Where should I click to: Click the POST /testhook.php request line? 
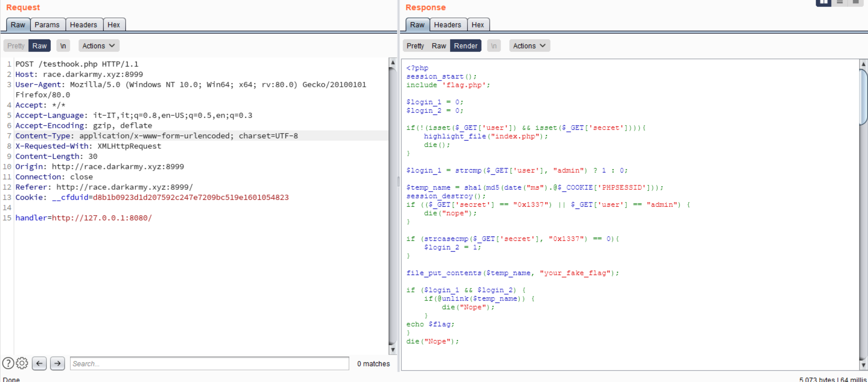pos(77,64)
